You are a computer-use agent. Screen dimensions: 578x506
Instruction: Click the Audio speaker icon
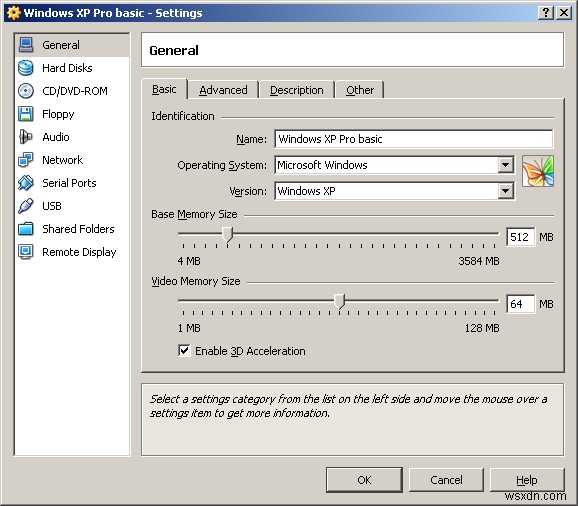click(x=26, y=137)
